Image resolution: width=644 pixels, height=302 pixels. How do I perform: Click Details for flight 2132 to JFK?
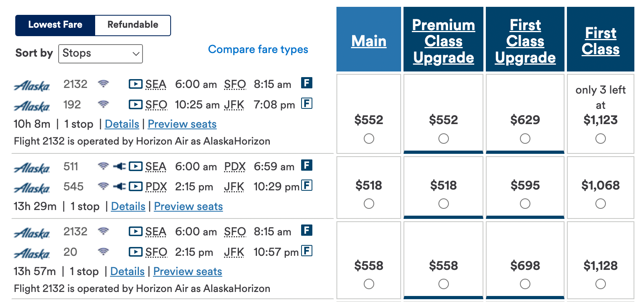[x=122, y=124]
